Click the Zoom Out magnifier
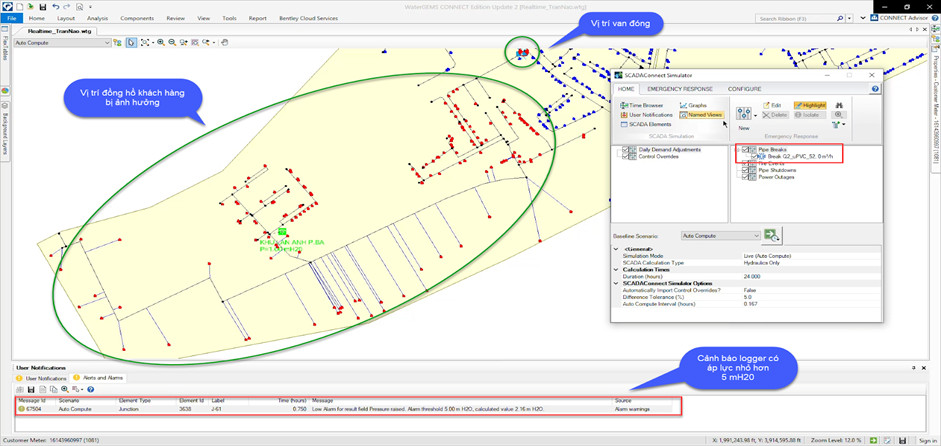The height and width of the screenshot is (446, 941). pos(172,43)
